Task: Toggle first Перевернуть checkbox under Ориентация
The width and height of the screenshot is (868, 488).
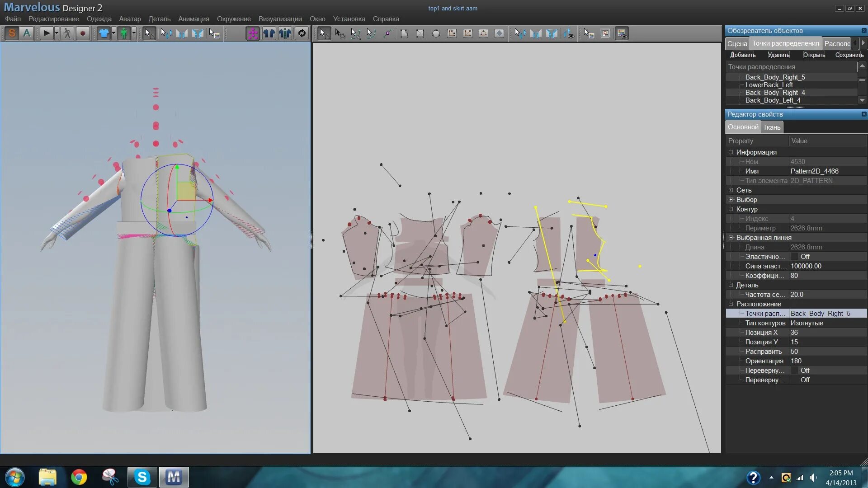Action: 794,371
